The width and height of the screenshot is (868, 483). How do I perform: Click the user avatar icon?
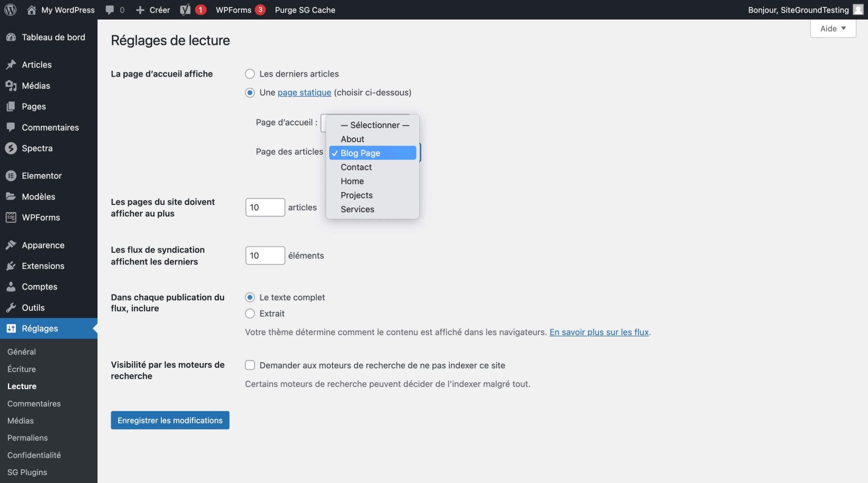click(x=858, y=10)
